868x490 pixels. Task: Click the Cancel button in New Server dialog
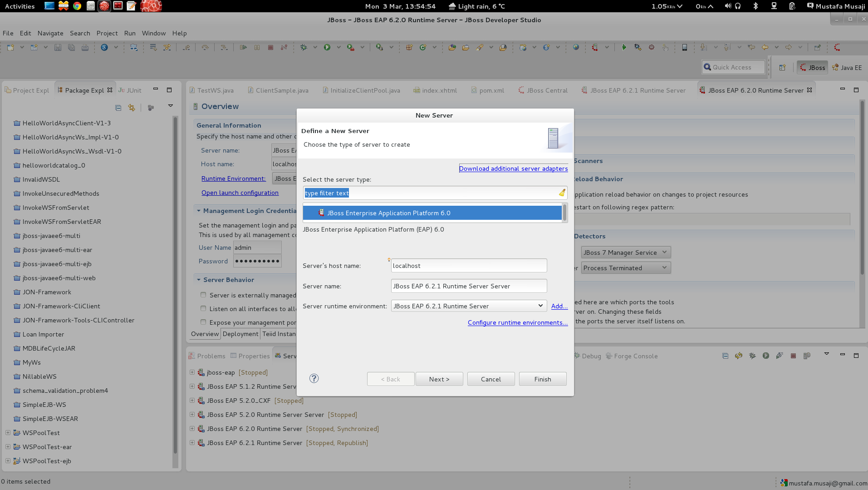point(491,379)
